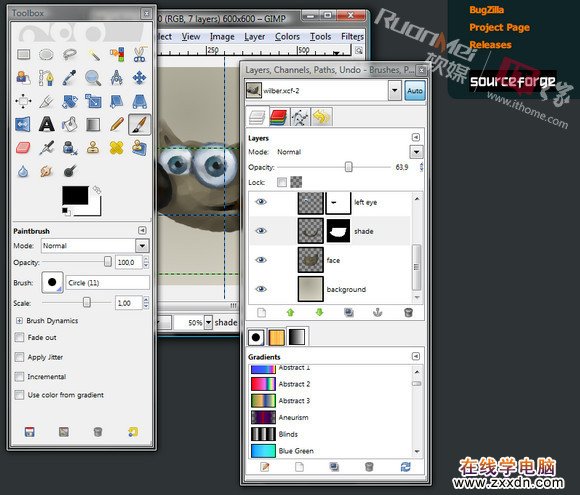Select the Airbrush tool

[x=47, y=148]
